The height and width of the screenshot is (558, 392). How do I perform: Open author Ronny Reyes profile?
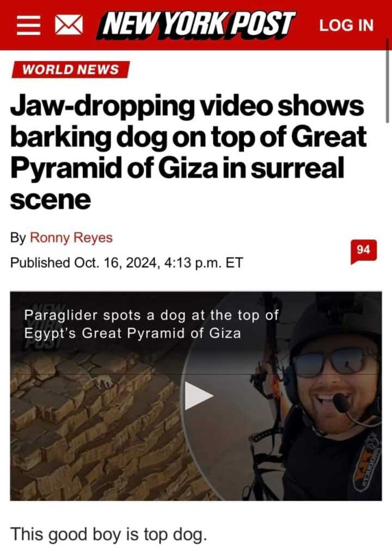coord(71,238)
